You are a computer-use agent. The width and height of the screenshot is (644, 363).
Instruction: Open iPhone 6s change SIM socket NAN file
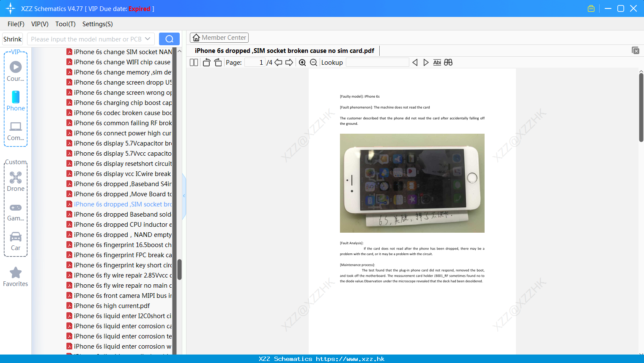(119, 52)
